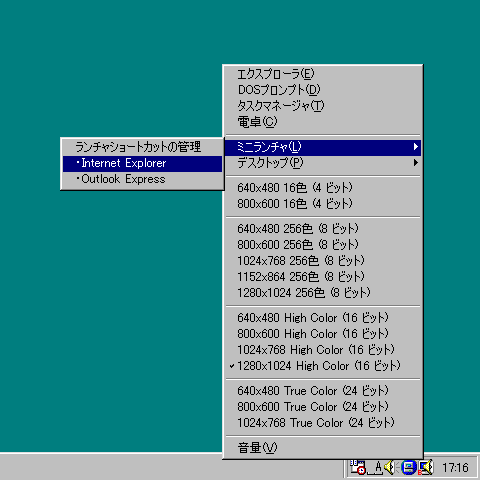Open the task scheduler tray icon
Viewport: 480px width, 480px height.
click(x=358, y=467)
